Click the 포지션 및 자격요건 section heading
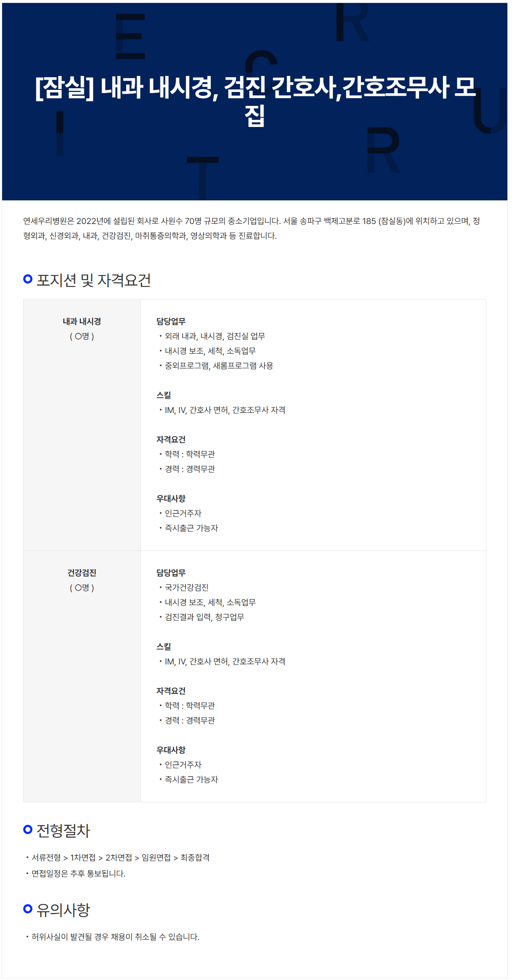 (x=94, y=280)
